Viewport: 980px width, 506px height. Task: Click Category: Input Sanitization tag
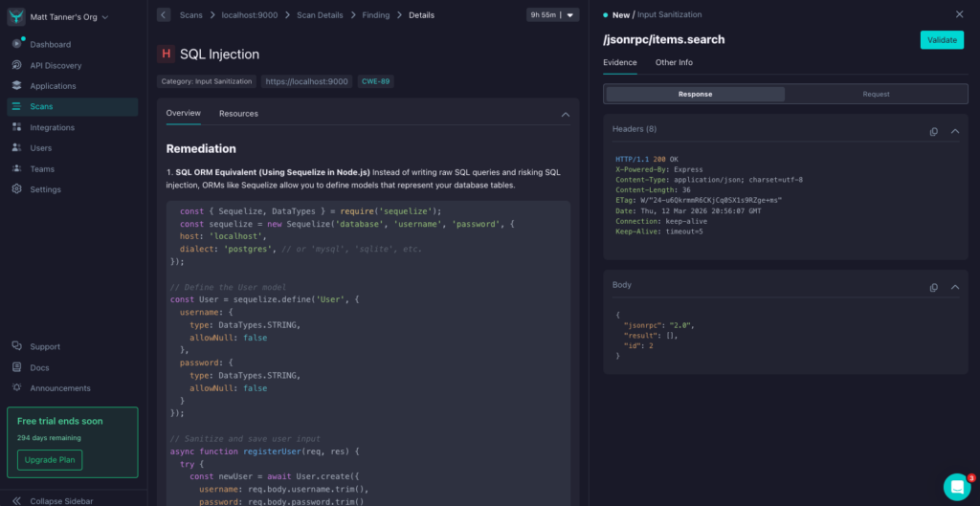[x=207, y=81]
